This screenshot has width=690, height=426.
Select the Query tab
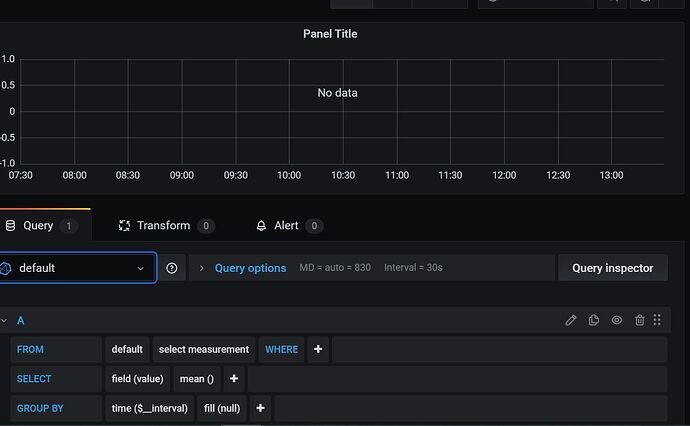[38, 226]
